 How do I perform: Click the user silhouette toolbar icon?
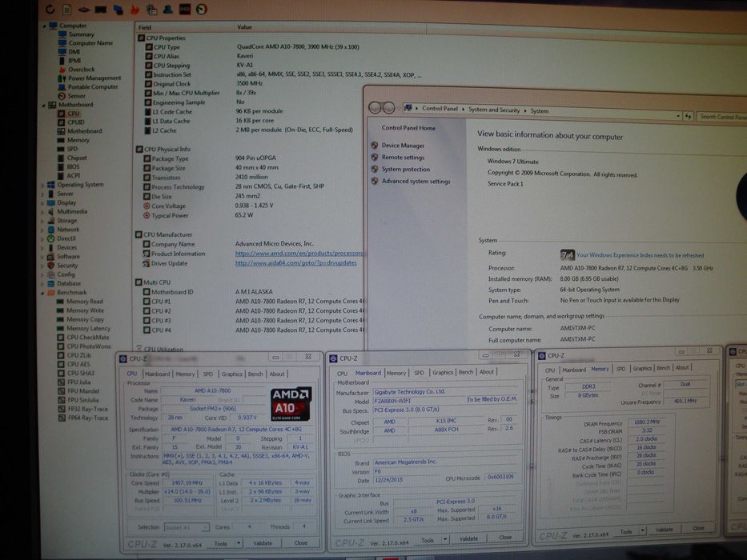tap(168, 9)
